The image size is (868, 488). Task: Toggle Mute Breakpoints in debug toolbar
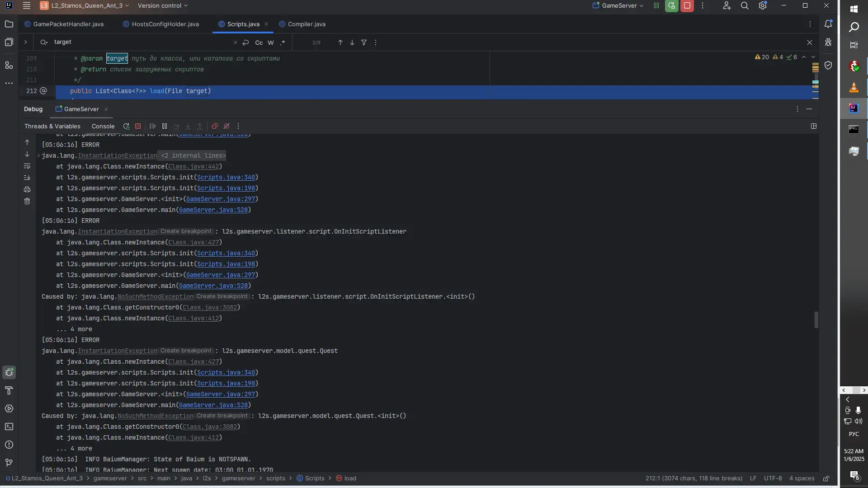coord(226,127)
